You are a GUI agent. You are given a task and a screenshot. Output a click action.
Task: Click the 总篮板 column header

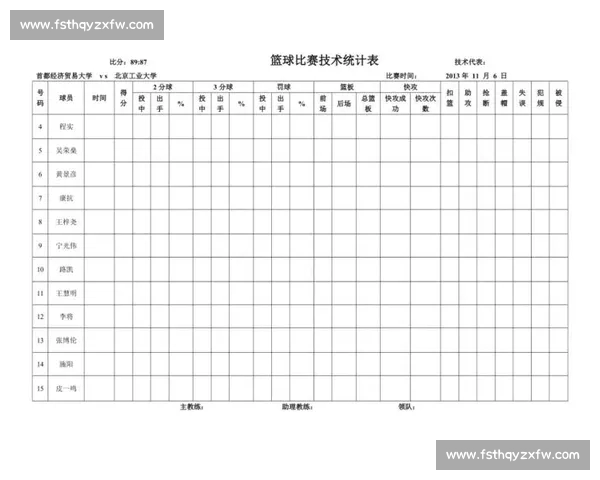click(368, 104)
